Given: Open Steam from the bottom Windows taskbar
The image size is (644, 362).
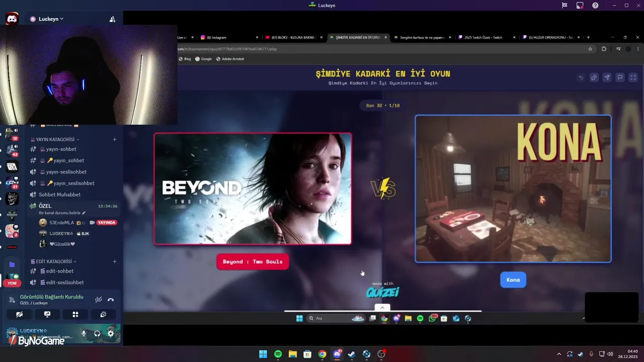Looking at the screenshot, I should pyautogui.click(x=352, y=354).
